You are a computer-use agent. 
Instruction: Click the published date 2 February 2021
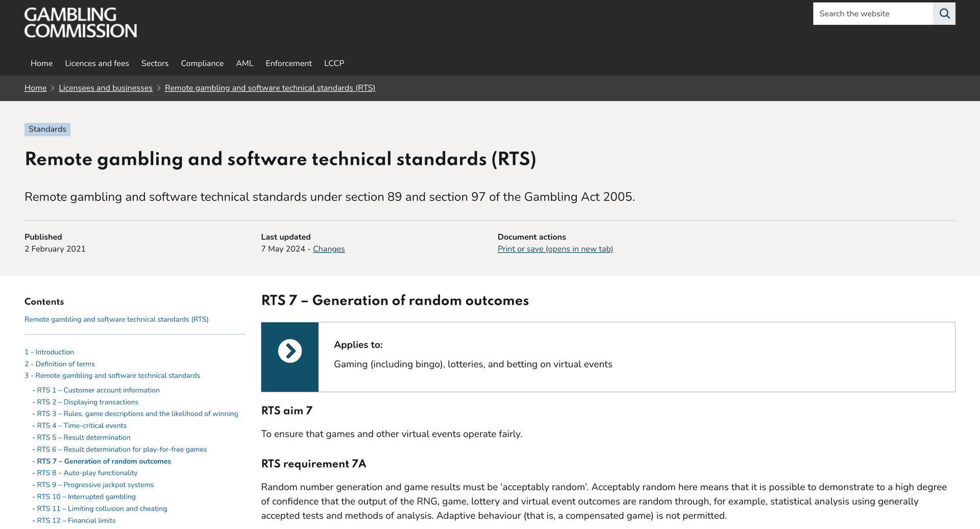click(x=55, y=249)
